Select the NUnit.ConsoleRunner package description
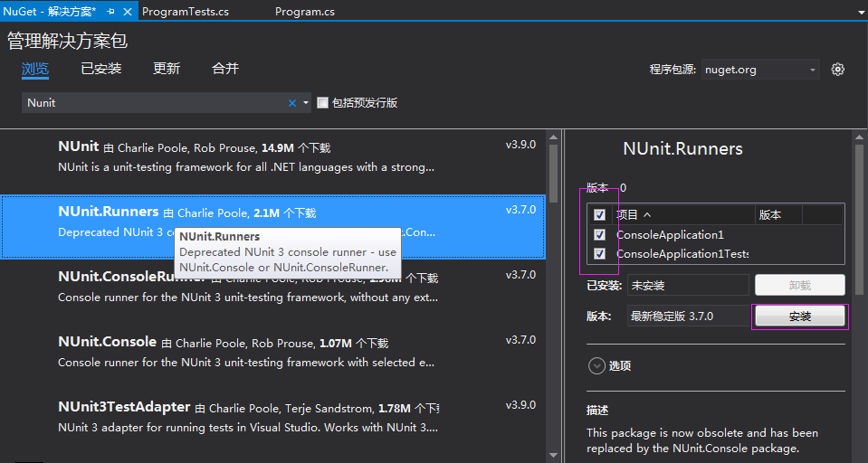Image resolution: width=868 pixels, height=463 pixels. 248,298
